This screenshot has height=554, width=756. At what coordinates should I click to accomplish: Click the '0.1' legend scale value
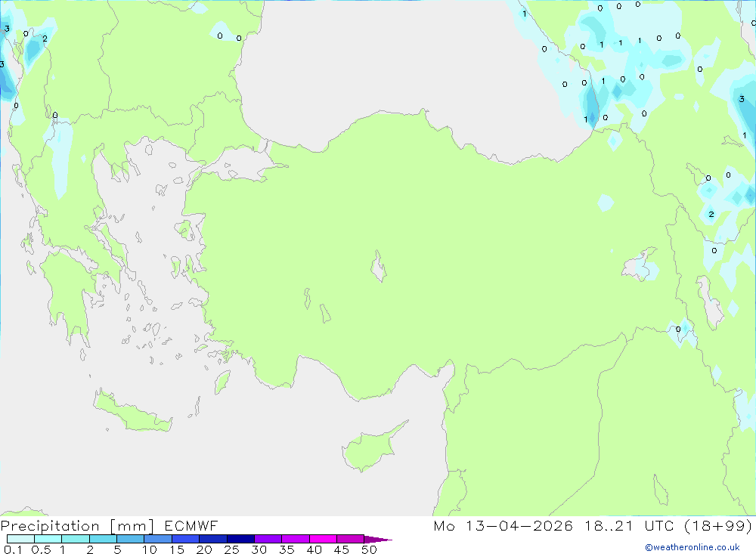click(13, 549)
